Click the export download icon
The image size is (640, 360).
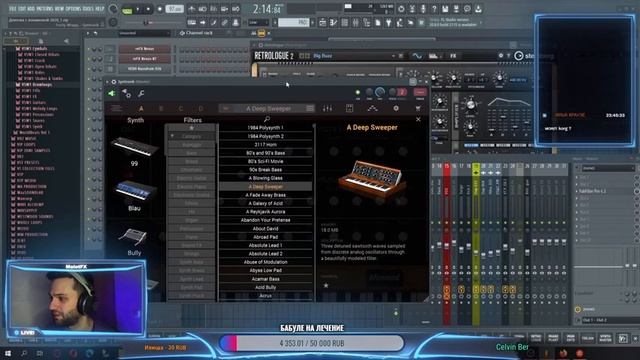point(478,9)
